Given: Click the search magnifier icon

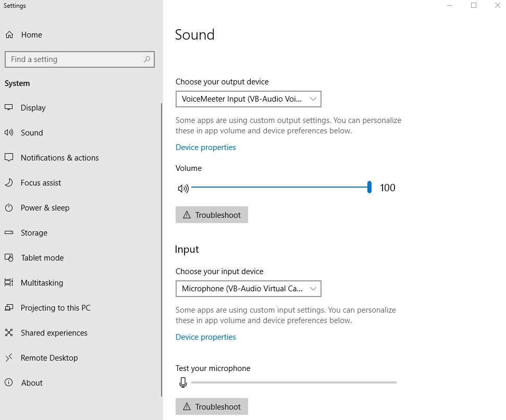Looking at the screenshot, I should (147, 59).
